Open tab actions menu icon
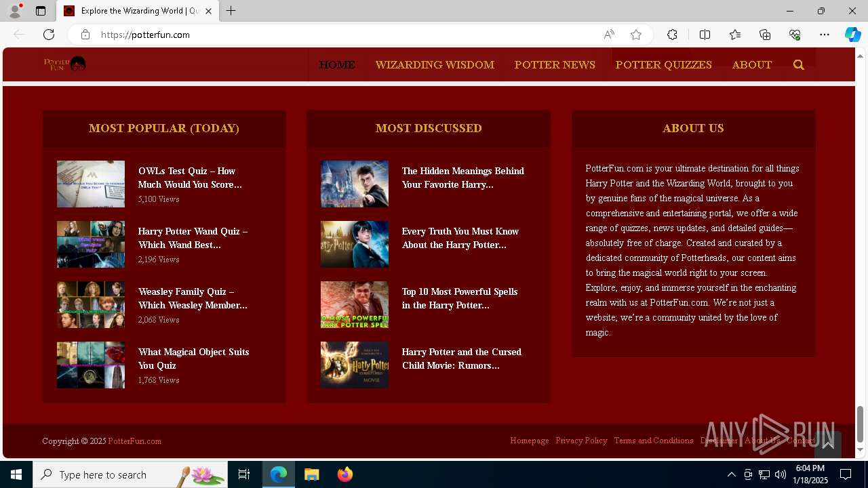This screenshot has height=488, width=868. (41, 11)
